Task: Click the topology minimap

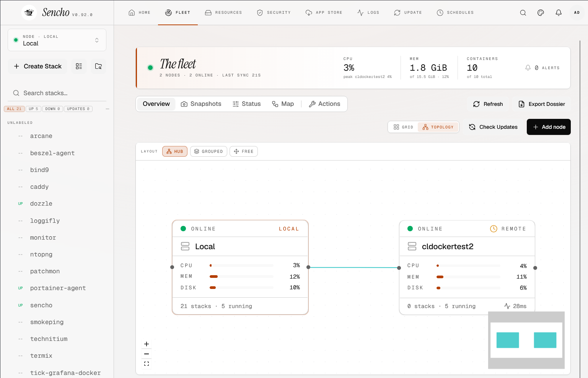Action: 526,340
